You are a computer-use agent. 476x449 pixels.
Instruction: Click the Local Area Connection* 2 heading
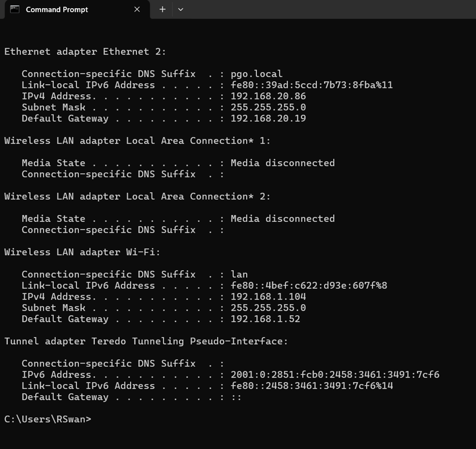coord(137,196)
